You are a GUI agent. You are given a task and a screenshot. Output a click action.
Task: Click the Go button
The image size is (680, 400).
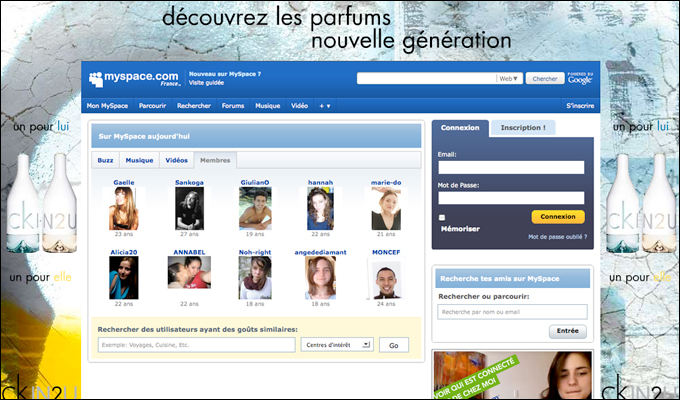tap(394, 345)
